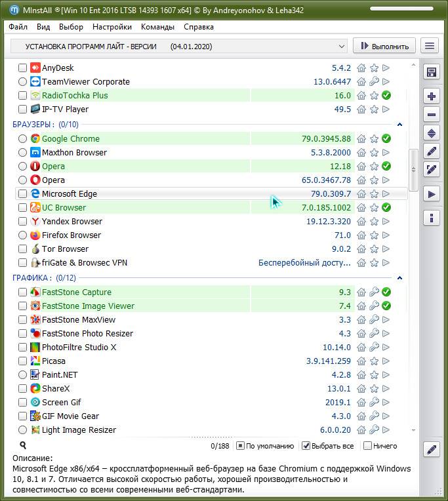Click run arrow in Tor Browser row
The image size is (448, 501).
(x=386, y=249)
